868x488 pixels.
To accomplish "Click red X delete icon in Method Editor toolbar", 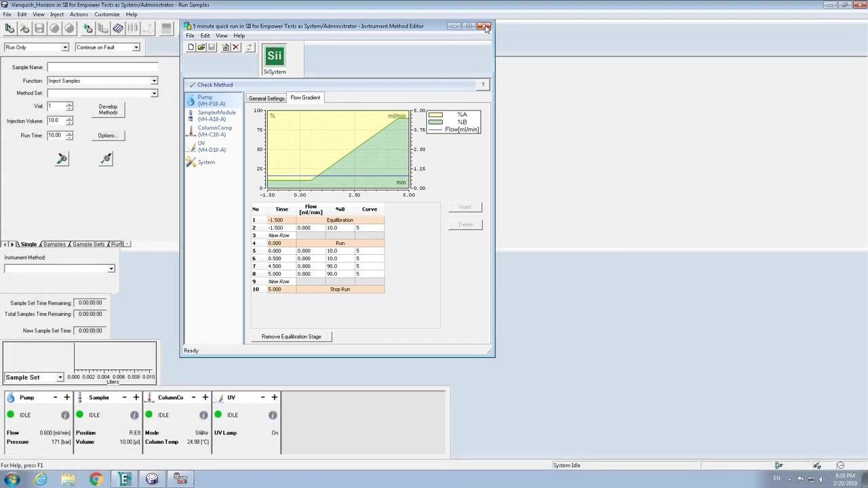I will [236, 47].
